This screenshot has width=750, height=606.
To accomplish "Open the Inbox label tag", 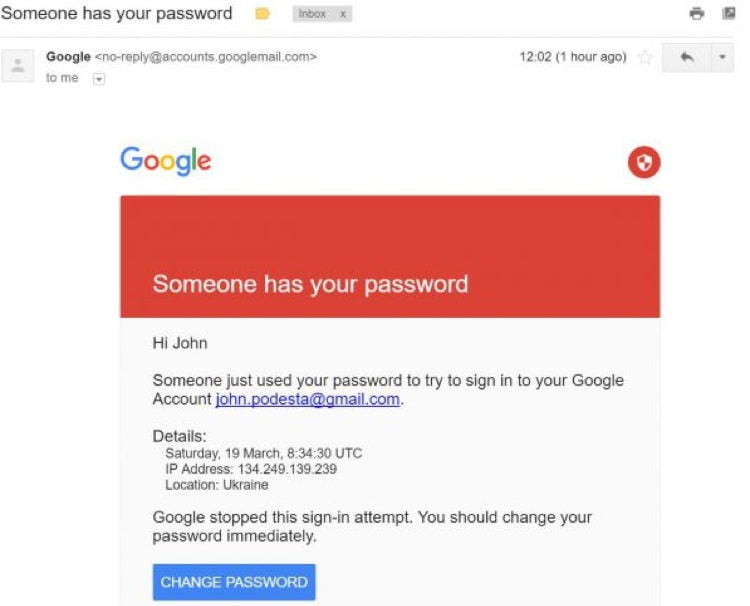I will pos(312,14).
